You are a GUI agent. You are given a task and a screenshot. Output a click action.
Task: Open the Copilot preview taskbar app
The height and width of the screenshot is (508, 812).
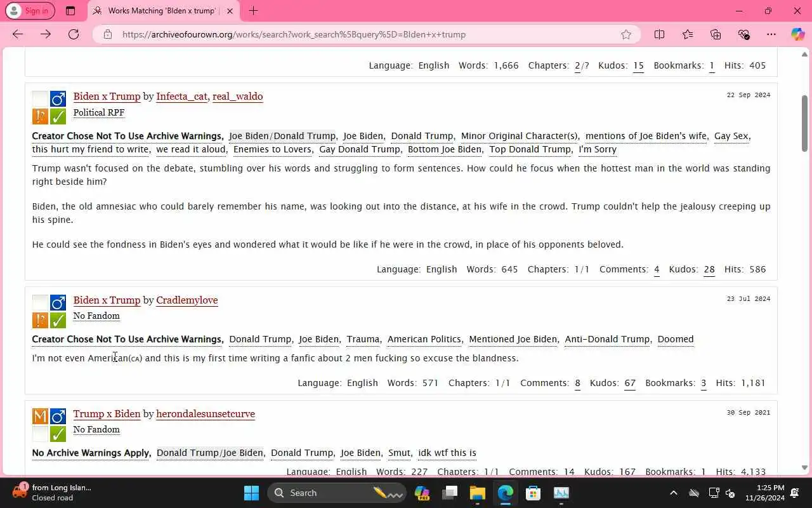pos(422,493)
